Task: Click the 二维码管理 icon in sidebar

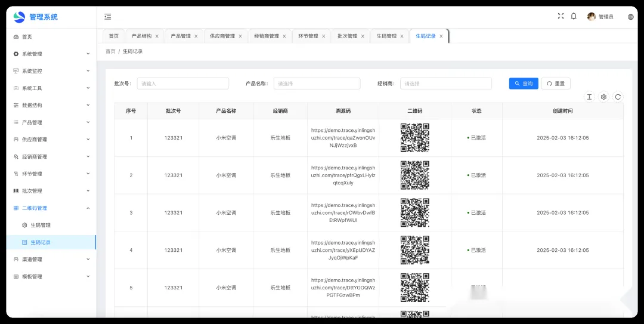Action: (x=16, y=208)
